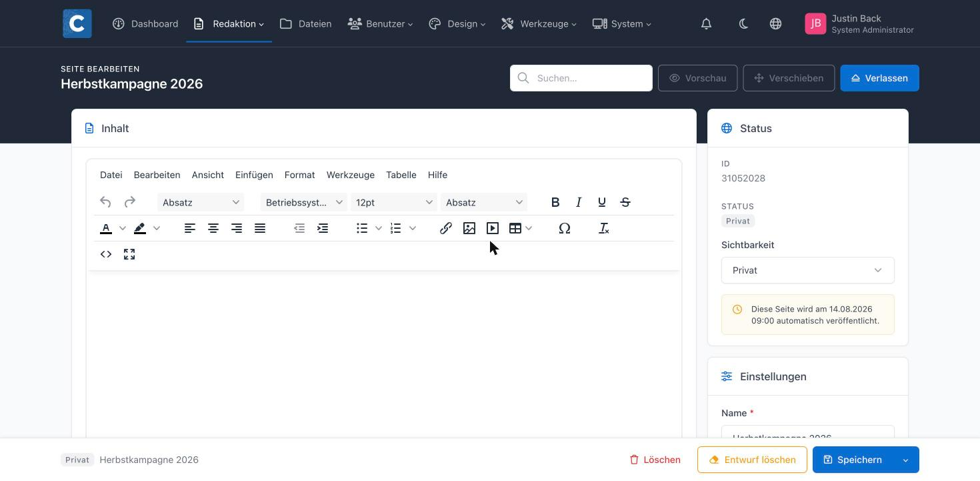Open the Format editor menu
The height and width of the screenshot is (481, 980).
[299, 175]
